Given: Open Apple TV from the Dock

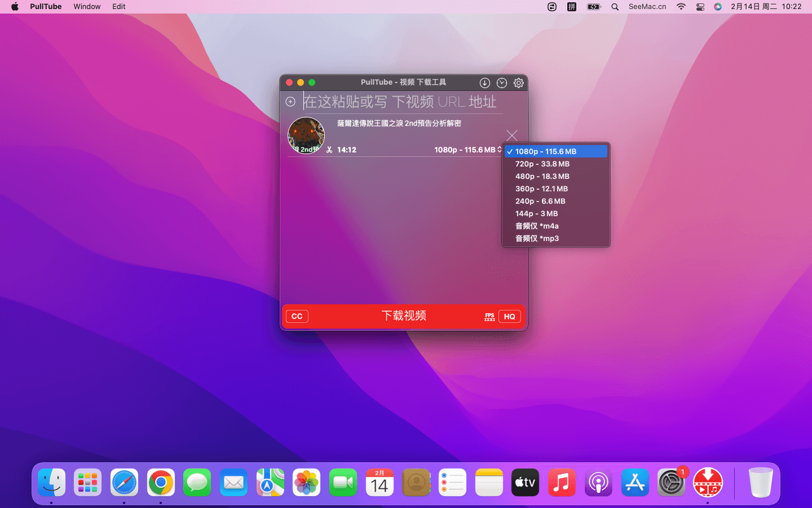Looking at the screenshot, I should pos(525,483).
